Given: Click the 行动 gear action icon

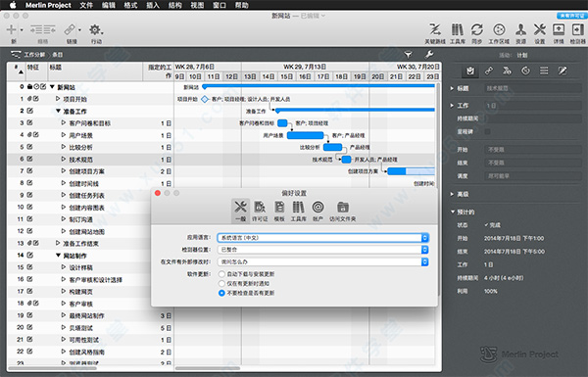Looking at the screenshot, I should (x=96, y=29).
